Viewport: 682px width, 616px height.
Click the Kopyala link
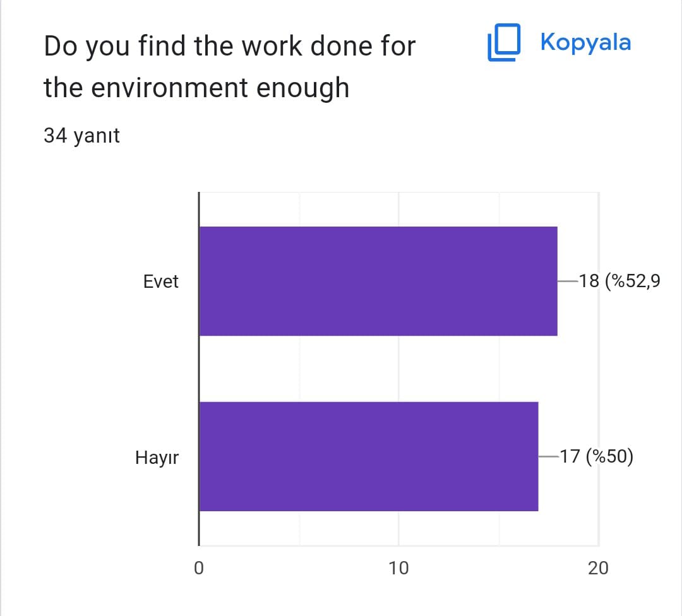pyautogui.click(x=588, y=42)
